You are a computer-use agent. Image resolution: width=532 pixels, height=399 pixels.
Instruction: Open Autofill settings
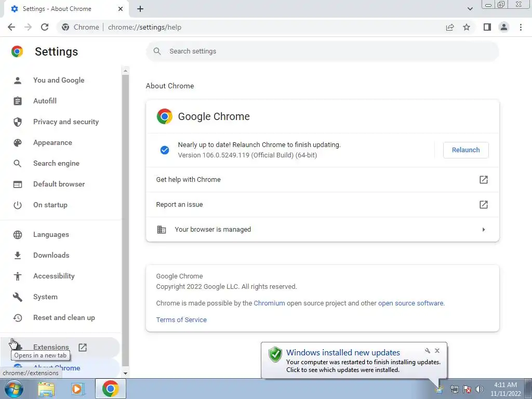[x=45, y=101]
